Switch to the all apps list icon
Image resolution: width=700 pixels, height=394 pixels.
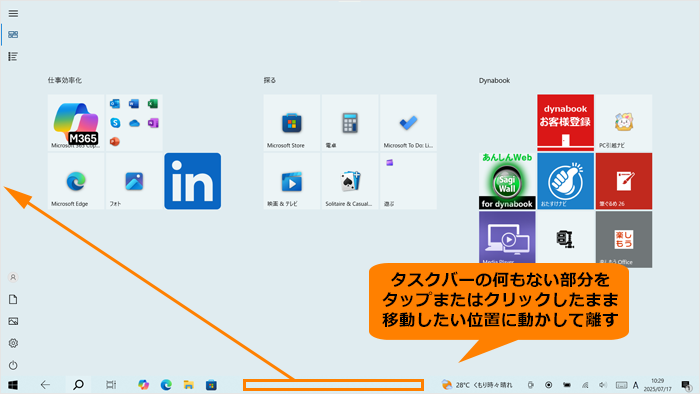click(x=13, y=56)
